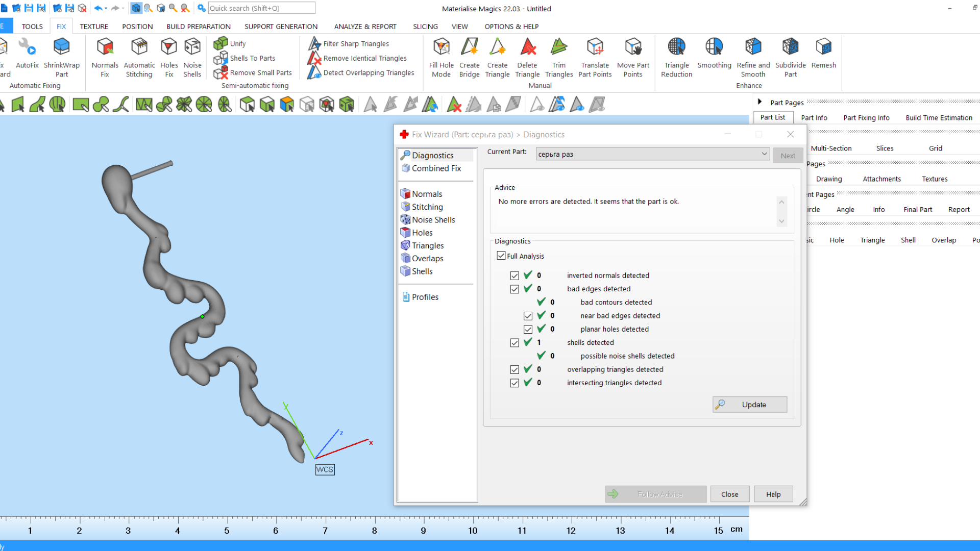This screenshot has height=551, width=980.
Task: Activate Fill Hole Mode
Action: 441,57
